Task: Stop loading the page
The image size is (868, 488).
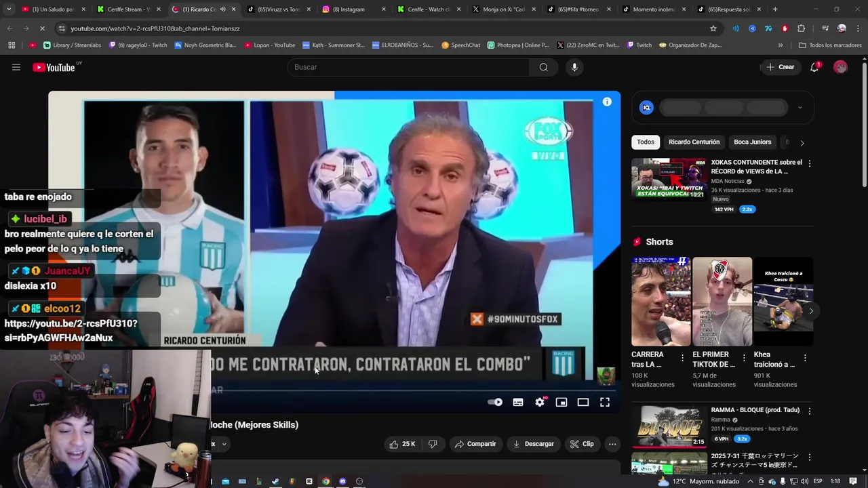Action: point(42,28)
